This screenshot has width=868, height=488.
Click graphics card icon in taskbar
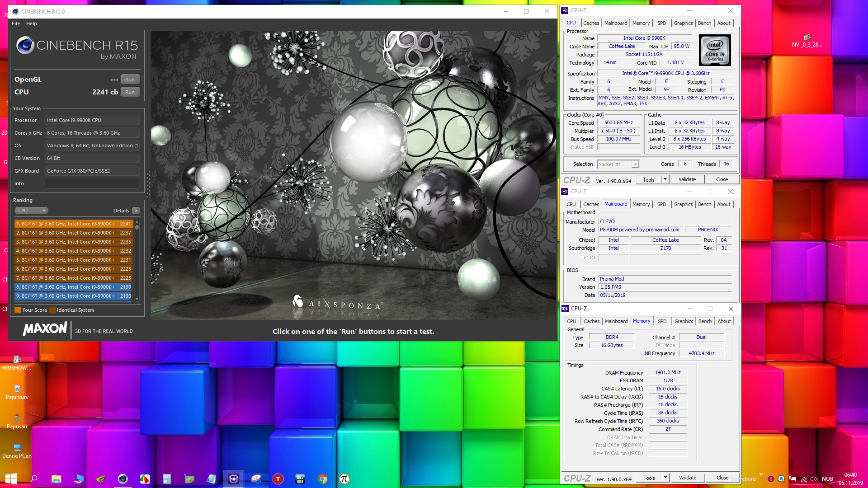(189, 479)
